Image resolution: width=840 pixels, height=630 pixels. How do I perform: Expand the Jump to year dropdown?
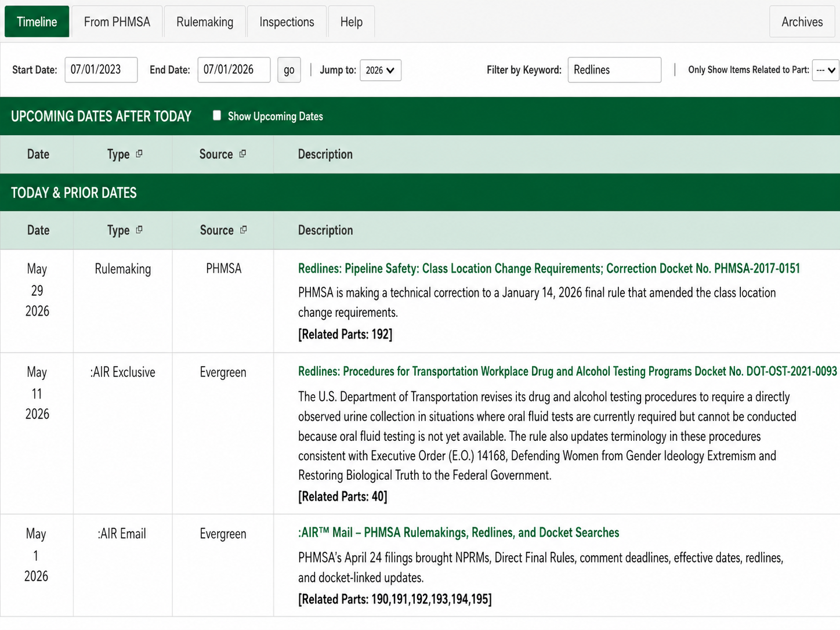(x=381, y=70)
